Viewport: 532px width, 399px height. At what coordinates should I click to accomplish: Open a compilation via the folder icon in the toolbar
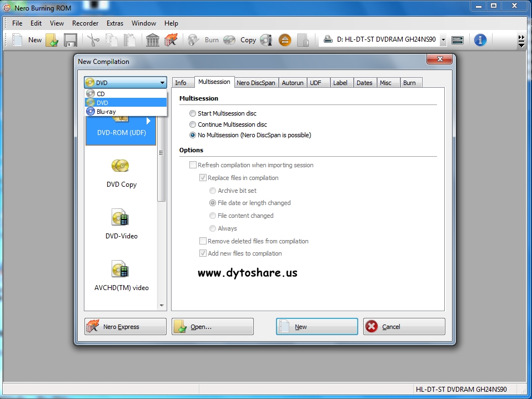point(52,39)
